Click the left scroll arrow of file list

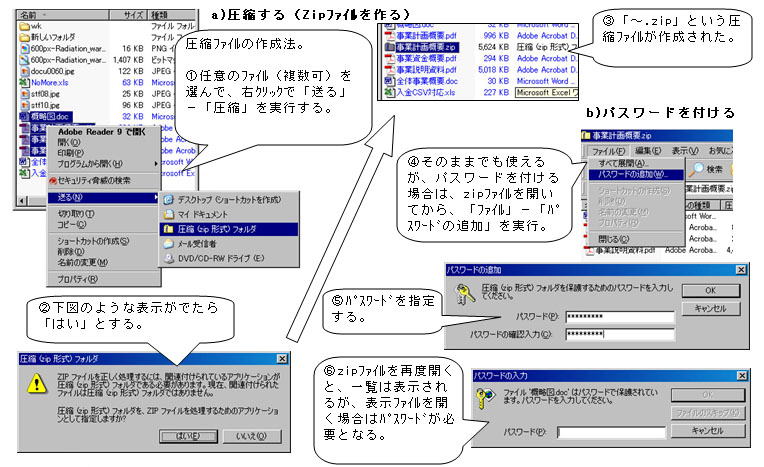pyautogui.click(x=22, y=200)
